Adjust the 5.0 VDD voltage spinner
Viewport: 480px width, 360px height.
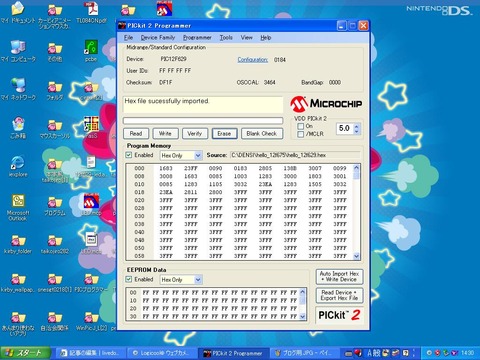tap(357, 128)
